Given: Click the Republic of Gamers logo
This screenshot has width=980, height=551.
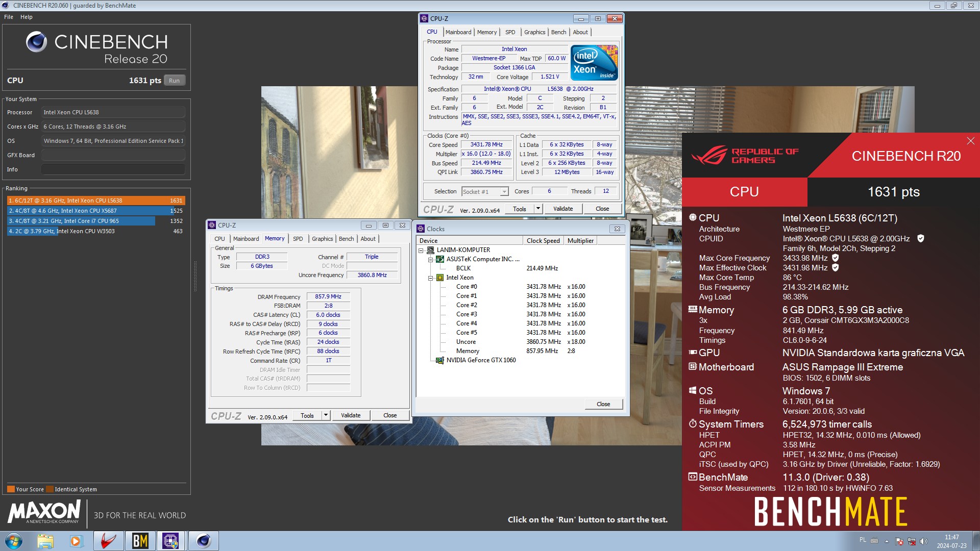Looking at the screenshot, I should click(745, 155).
